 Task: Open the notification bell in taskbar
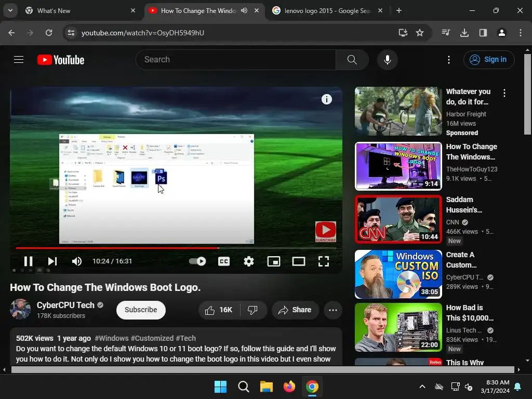tap(518, 387)
